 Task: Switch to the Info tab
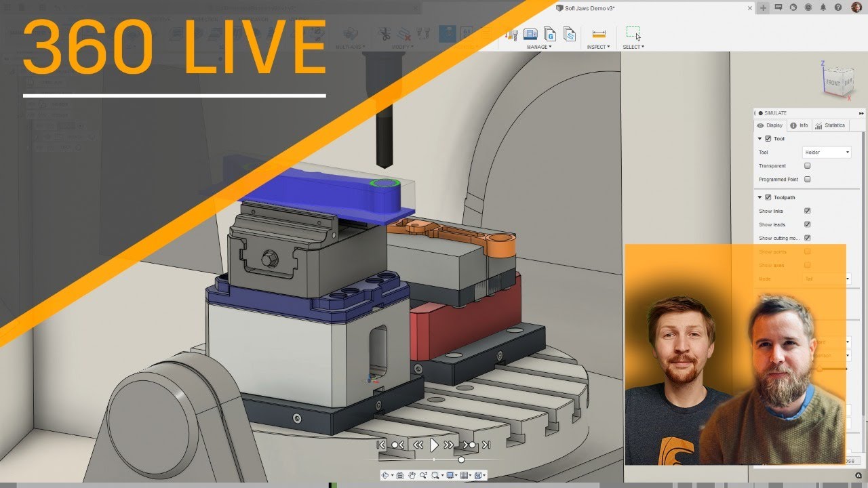pos(800,125)
